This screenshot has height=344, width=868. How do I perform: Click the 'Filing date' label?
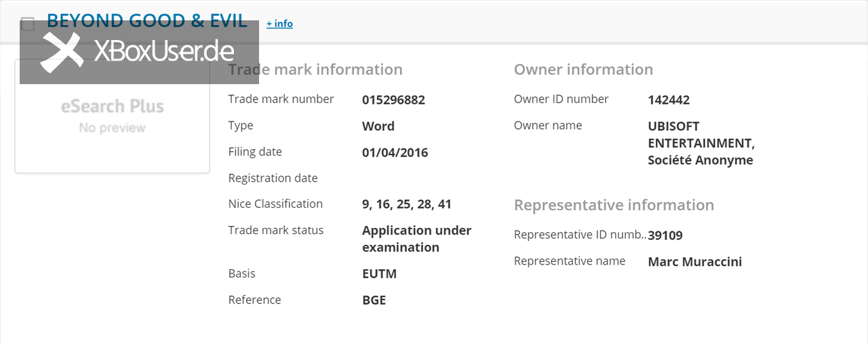[255, 152]
